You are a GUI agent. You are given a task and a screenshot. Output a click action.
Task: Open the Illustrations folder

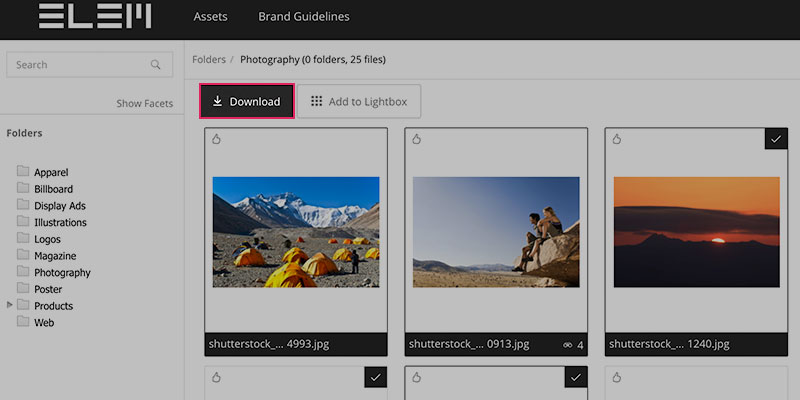tap(60, 222)
